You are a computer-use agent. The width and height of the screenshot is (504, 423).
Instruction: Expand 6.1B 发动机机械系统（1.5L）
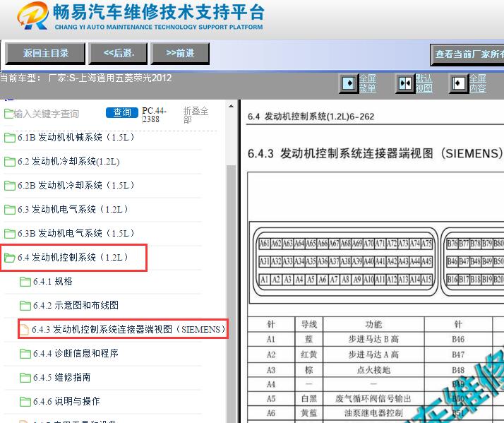point(76,138)
